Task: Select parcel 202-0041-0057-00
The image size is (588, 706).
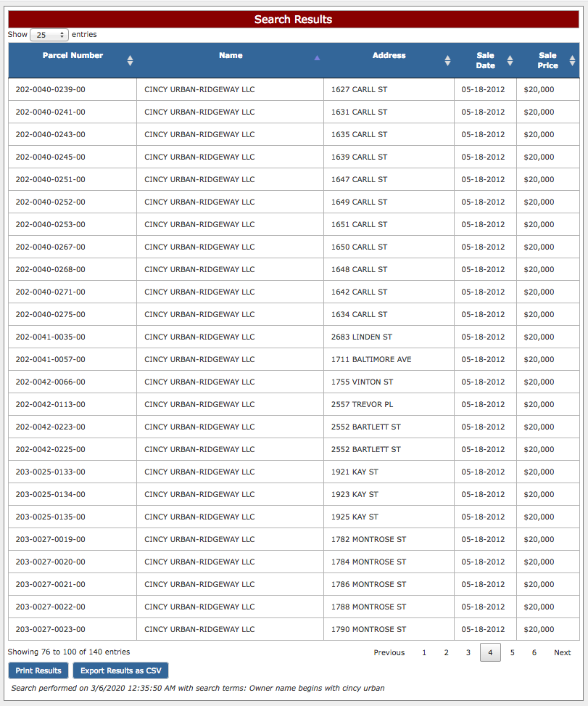Action: pos(50,360)
